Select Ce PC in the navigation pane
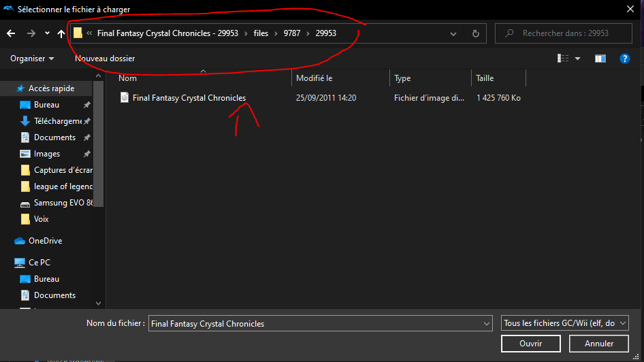Viewport: 644px width, 362px height. 39,262
